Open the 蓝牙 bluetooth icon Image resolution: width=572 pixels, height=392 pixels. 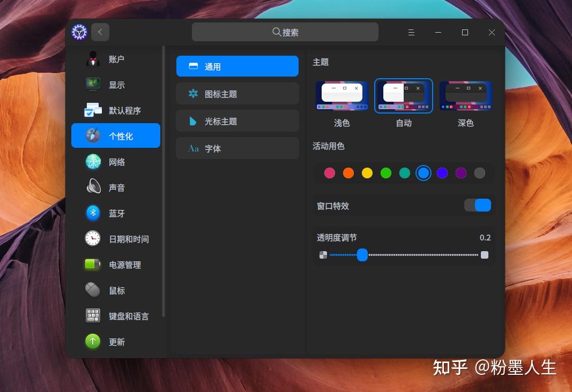[93, 213]
